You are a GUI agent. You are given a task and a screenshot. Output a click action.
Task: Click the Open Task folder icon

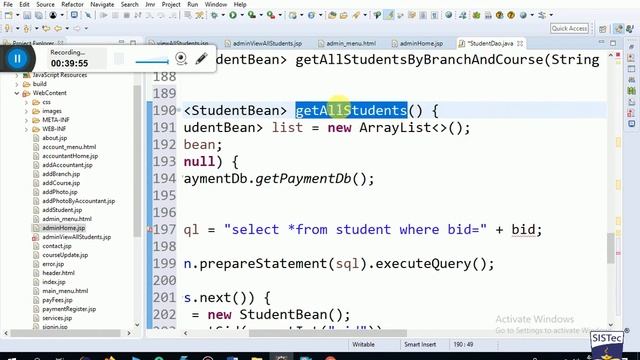(344, 15)
